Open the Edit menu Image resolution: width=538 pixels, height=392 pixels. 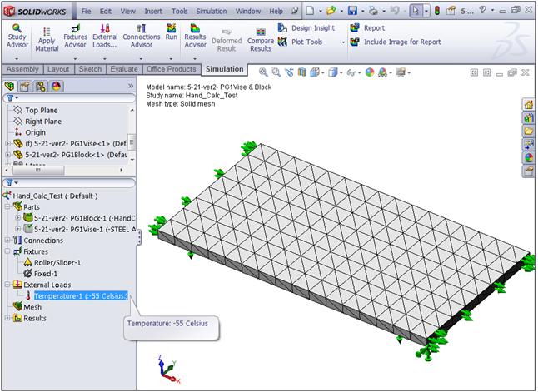[105, 12]
